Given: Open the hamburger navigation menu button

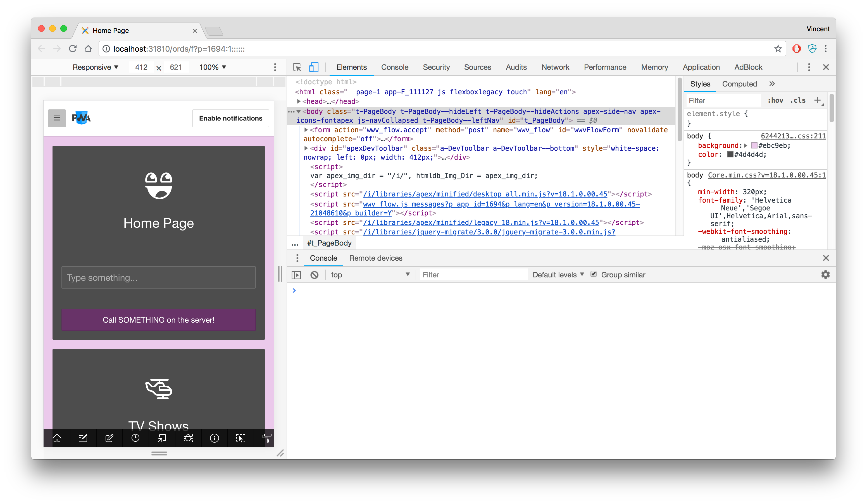Looking at the screenshot, I should (x=57, y=118).
